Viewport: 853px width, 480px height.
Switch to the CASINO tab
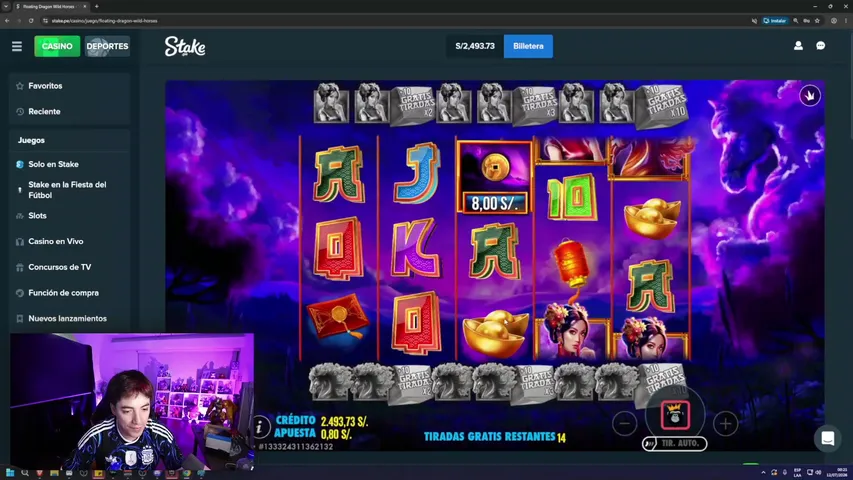pyautogui.click(x=57, y=46)
